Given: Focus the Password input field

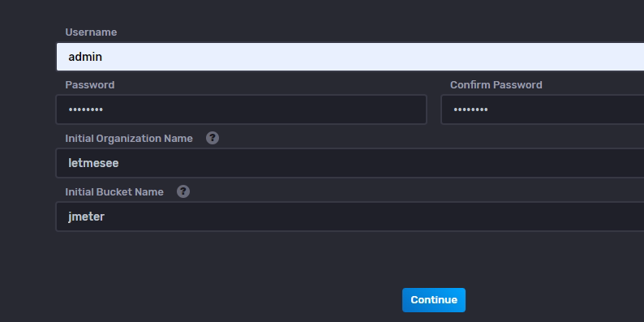Looking at the screenshot, I should (241, 109).
